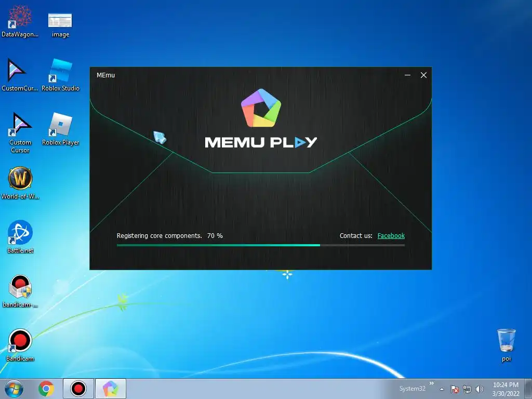Open the image file on desktop
The width and height of the screenshot is (532, 399).
(x=60, y=25)
